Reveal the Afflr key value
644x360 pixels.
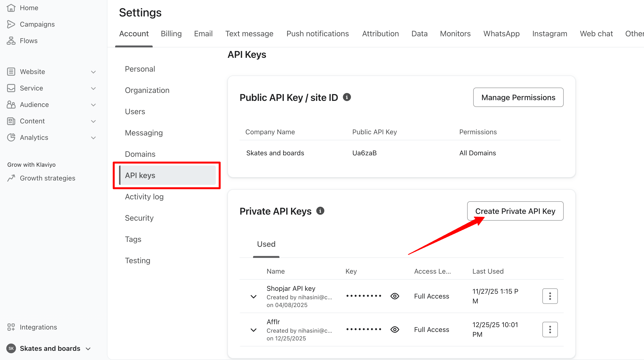(x=395, y=330)
